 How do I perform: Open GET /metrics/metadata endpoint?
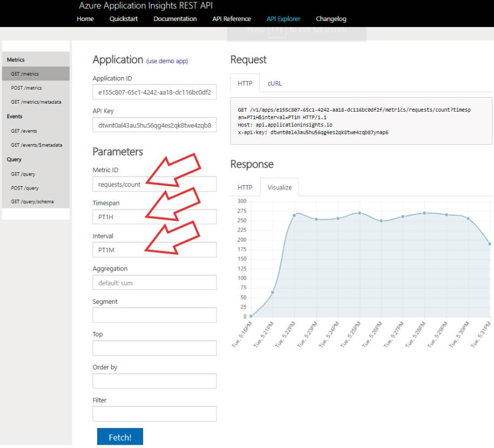(36, 102)
